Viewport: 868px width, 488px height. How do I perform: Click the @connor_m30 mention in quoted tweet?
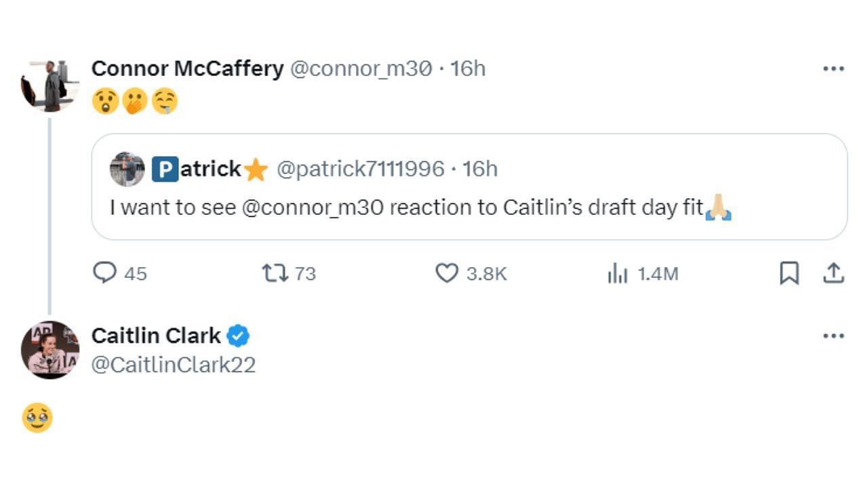[312, 207]
